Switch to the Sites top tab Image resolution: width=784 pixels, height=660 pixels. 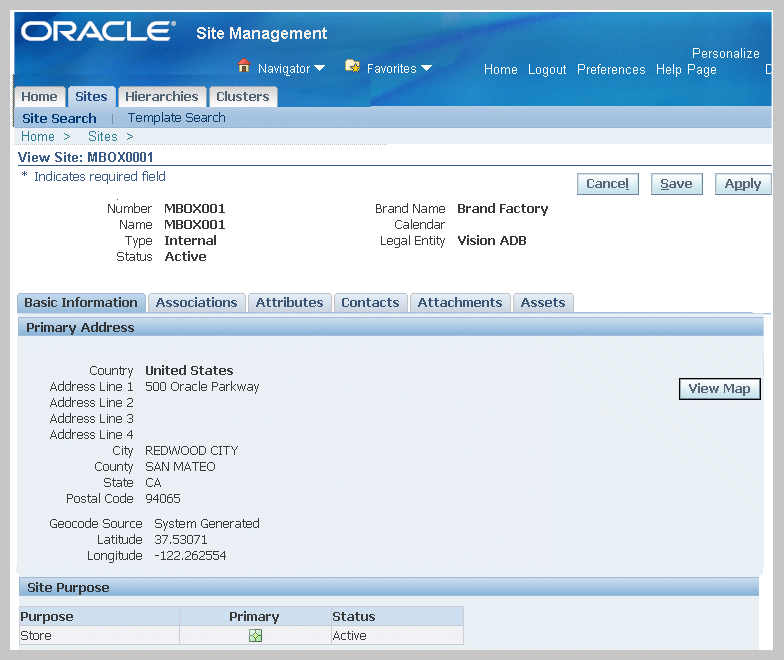(x=92, y=96)
